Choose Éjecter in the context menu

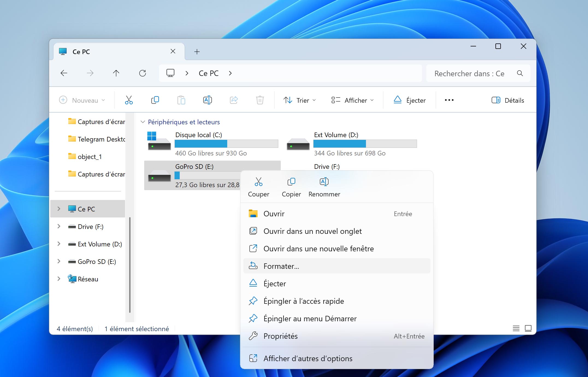[336, 284]
